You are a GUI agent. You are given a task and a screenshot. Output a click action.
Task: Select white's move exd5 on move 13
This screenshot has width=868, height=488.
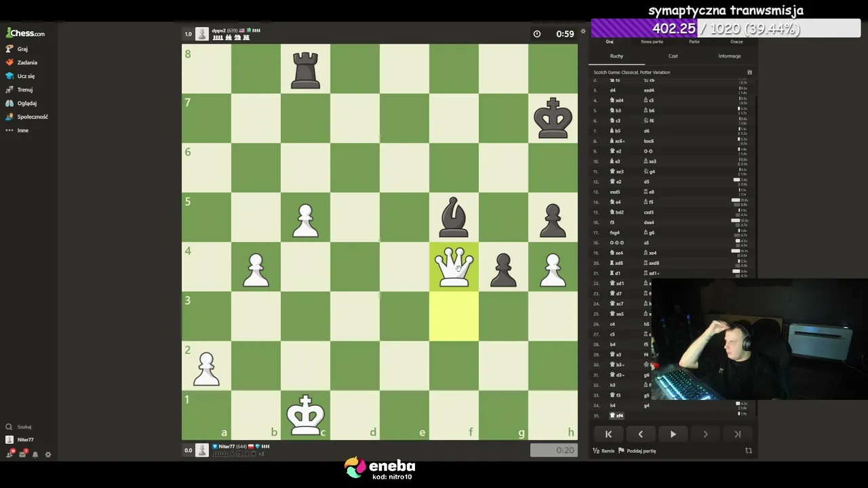tap(615, 192)
